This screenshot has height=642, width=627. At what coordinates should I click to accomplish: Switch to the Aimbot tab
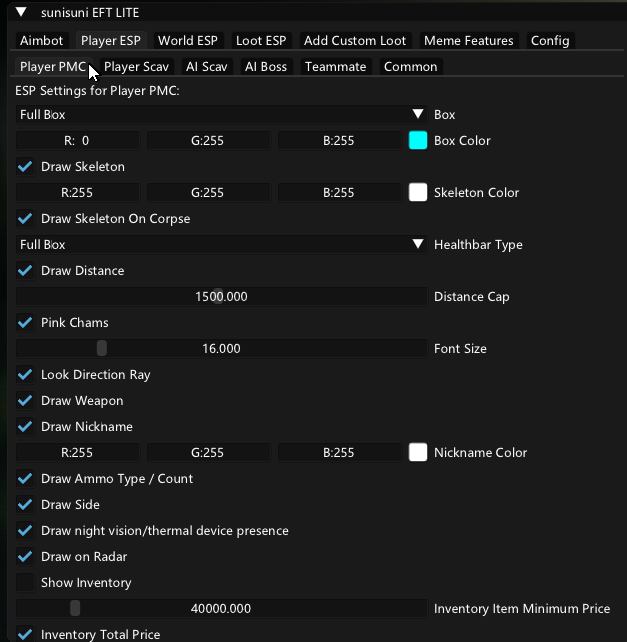pyautogui.click(x=41, y=41)
